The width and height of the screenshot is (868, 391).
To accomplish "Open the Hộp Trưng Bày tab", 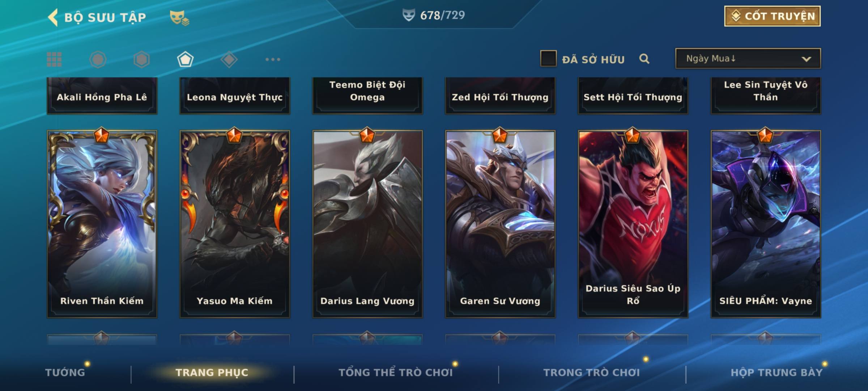I will click(776, 372).
